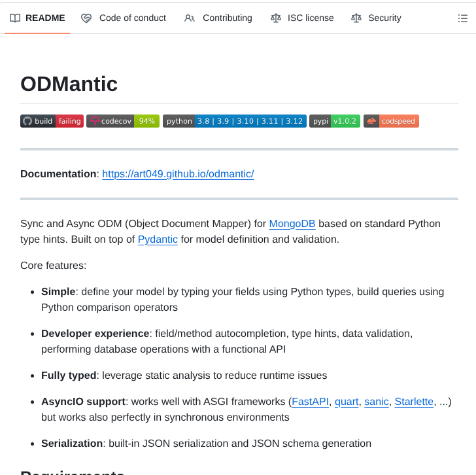This screenshot has height=475, width=476.
Task: Follow the MongoDB link
Action: pyautogui.click(x=292, y=224)
